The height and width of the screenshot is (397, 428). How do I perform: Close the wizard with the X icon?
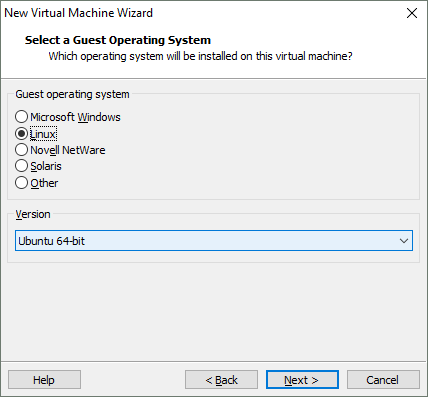coord(412,13)
